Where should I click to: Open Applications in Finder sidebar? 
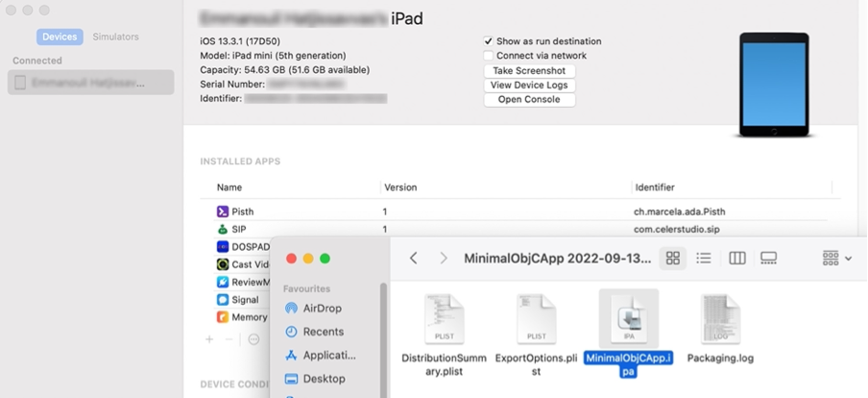(x=329, y=356)
